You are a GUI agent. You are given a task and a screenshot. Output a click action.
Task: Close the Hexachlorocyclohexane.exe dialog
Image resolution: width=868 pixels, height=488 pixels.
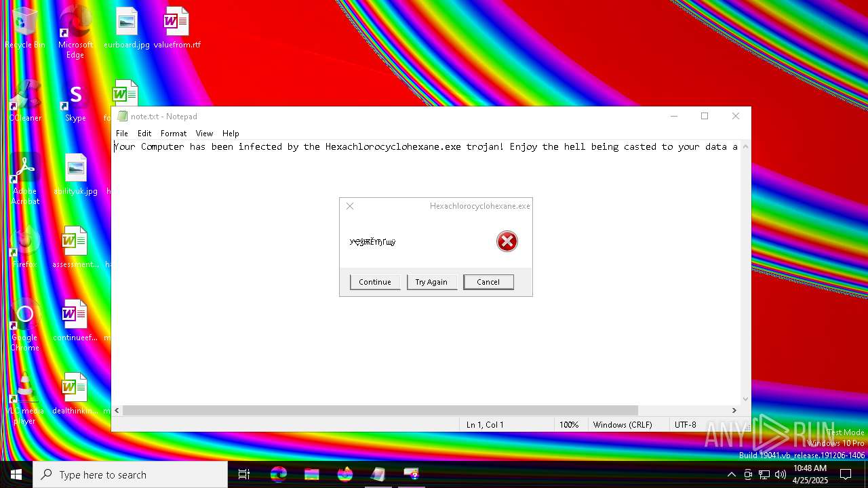(x=350, y=206)
